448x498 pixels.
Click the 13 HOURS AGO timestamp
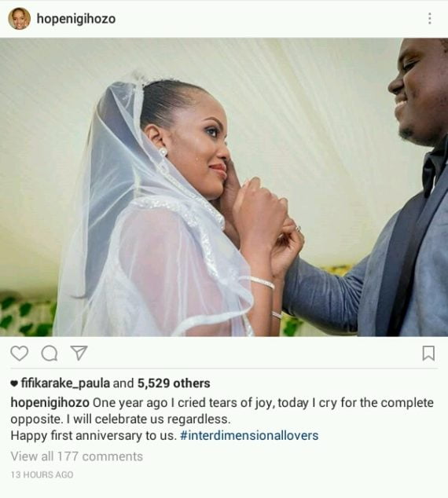42,474
